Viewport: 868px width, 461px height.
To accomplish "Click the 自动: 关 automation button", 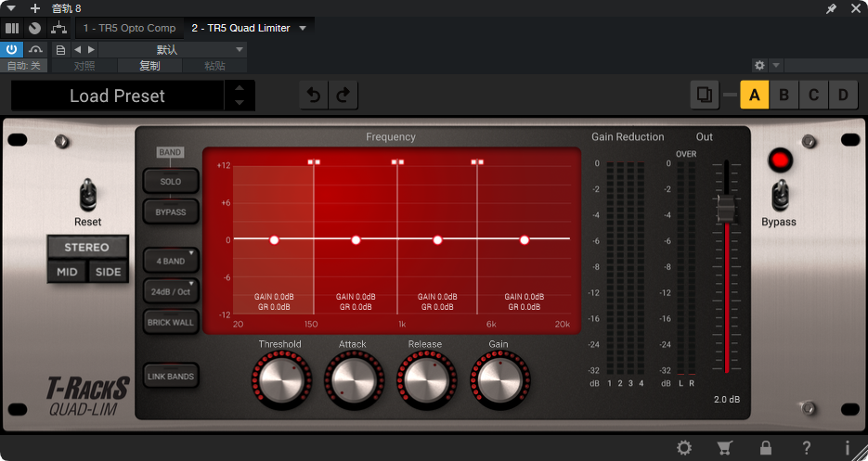I will [x=24, y=66].
